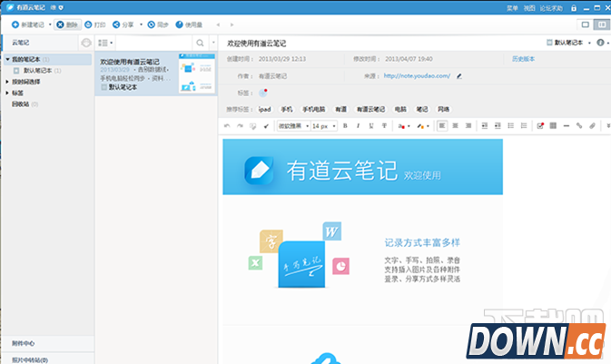The height and width of the screenshot is (364, 611).
Task: Toggle underline formatting
Action: coord(371,126)
